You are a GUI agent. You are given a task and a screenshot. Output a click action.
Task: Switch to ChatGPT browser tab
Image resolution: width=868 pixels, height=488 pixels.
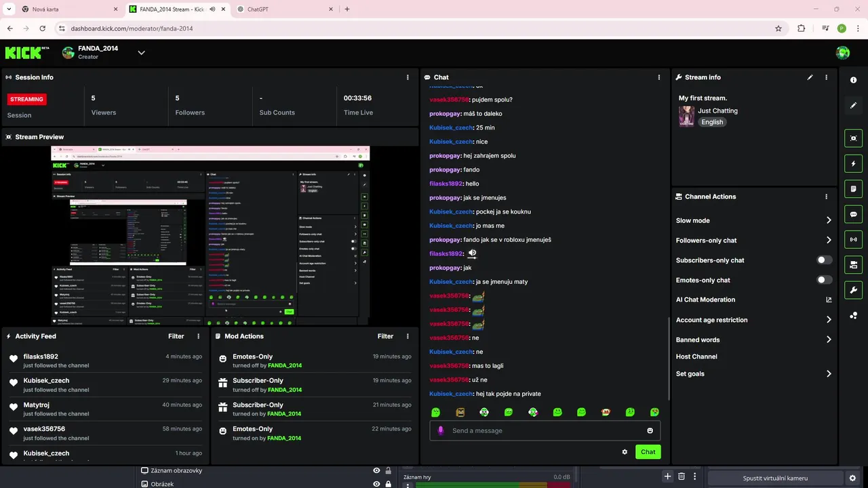point(285,9)
